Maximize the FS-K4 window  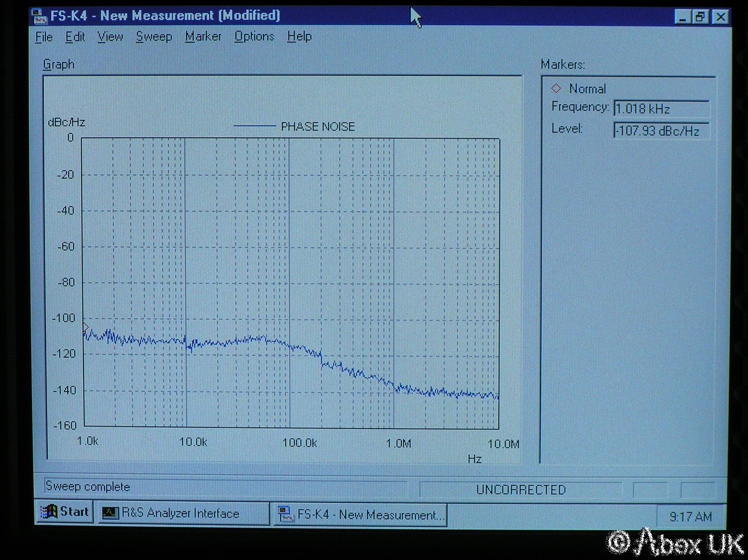pyautogui.click(x=700, y=17)
